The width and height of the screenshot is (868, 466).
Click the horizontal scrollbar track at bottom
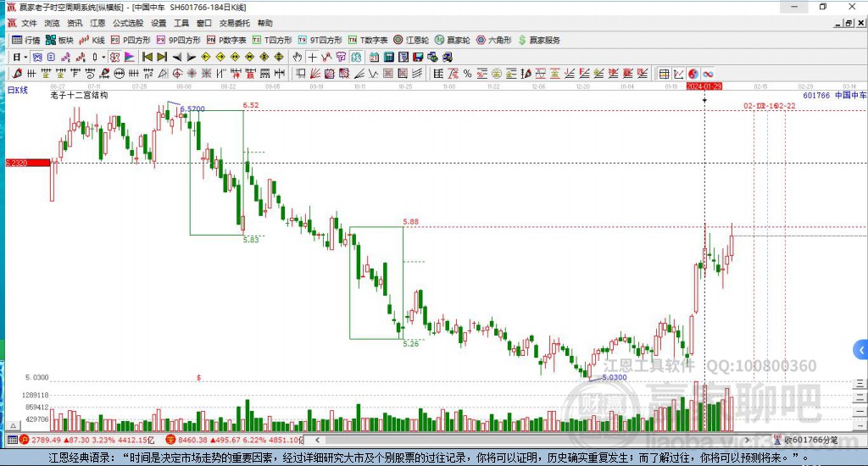click(x=532, y=440)
